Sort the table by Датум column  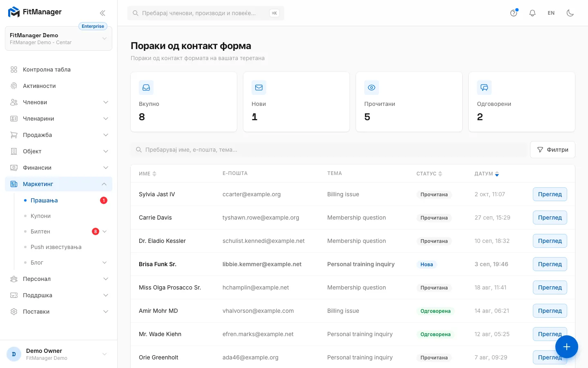coord(487,174)
